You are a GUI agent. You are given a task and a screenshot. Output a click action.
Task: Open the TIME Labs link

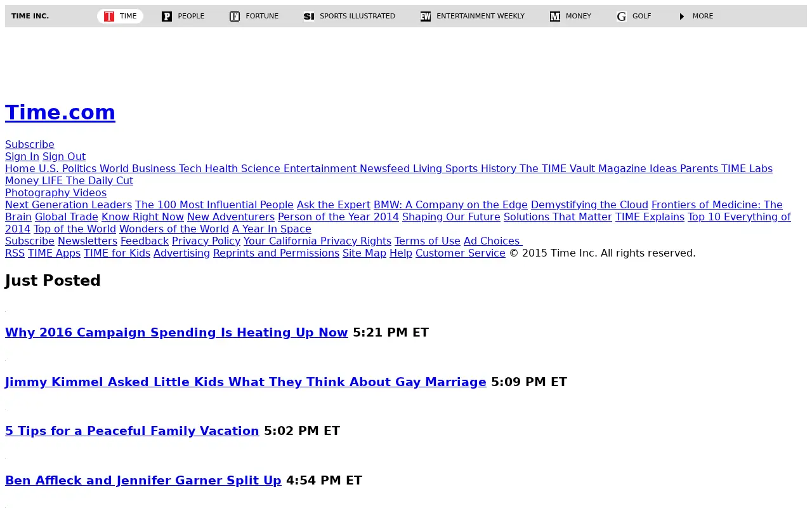click(747, 169)
